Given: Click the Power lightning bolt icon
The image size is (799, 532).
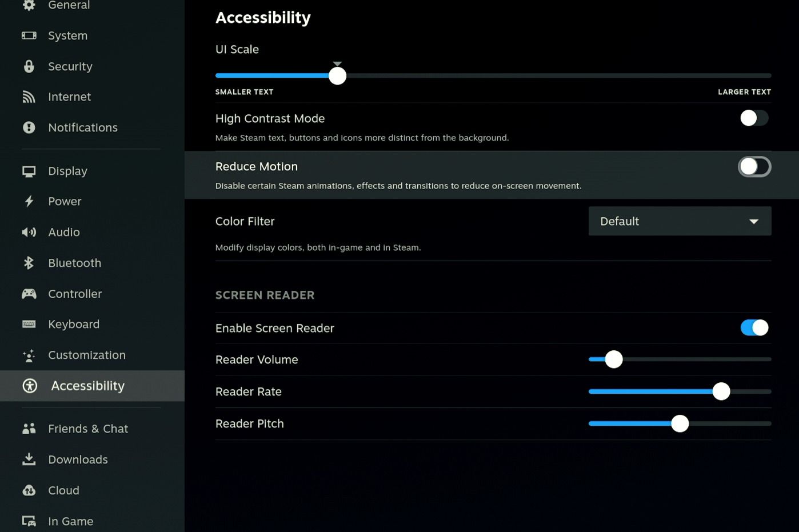Looking at the screenshot, I should point(29,201).
